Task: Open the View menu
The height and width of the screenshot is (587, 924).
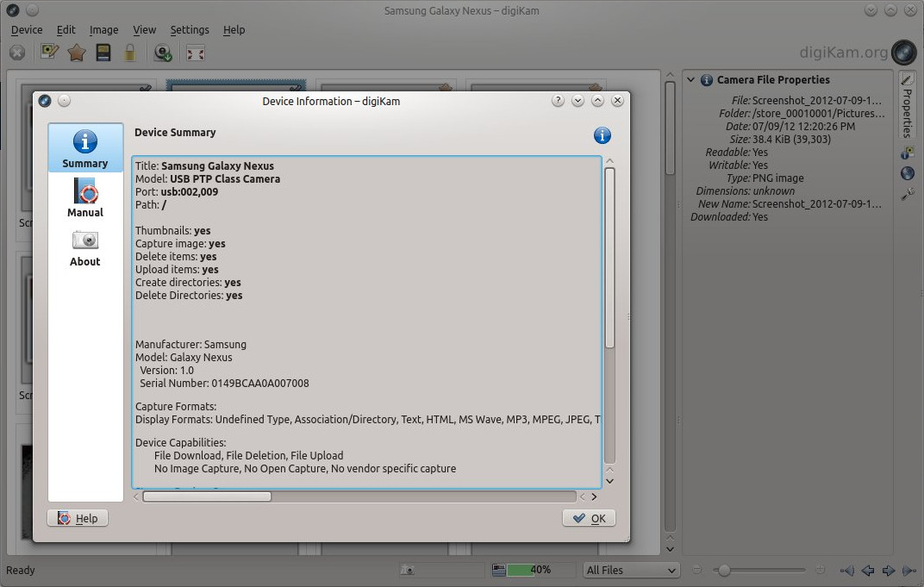Action: pyautogui.click(x=145, y=29)
